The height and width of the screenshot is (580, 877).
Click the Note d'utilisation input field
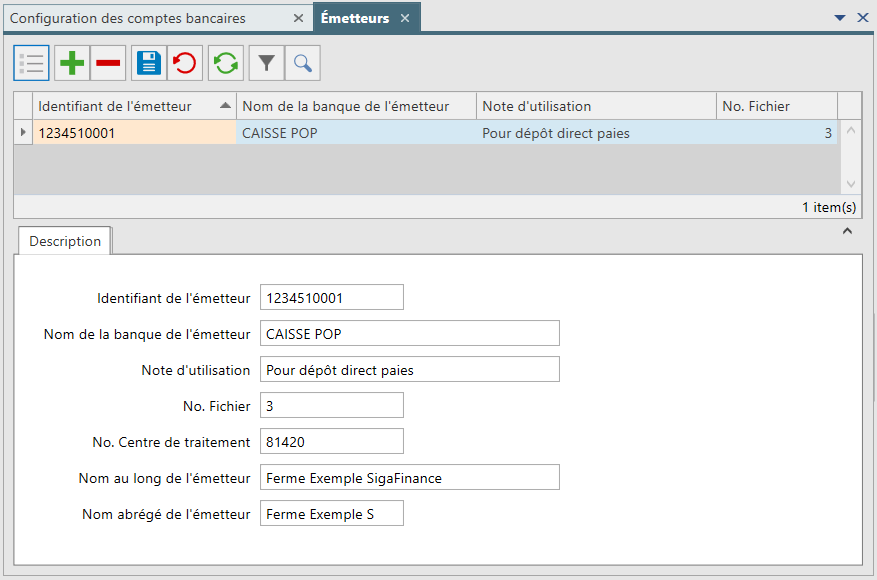click(x=409, y=369)
